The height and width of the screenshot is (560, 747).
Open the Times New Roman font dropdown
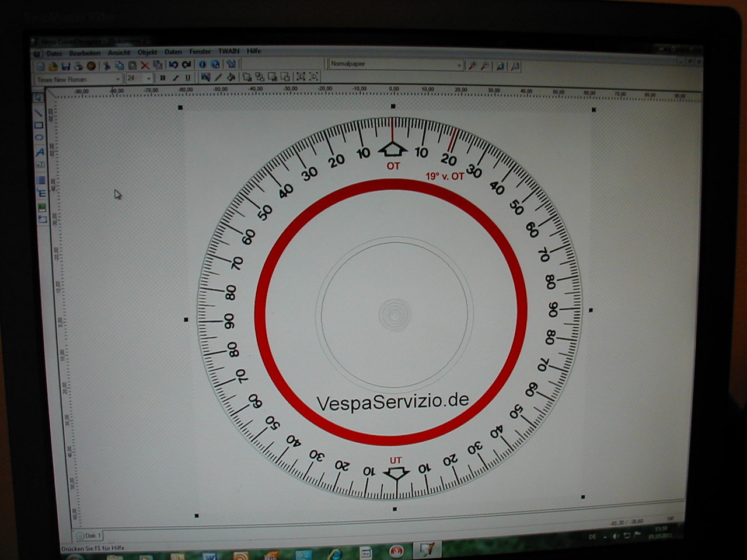pos(117,79)
